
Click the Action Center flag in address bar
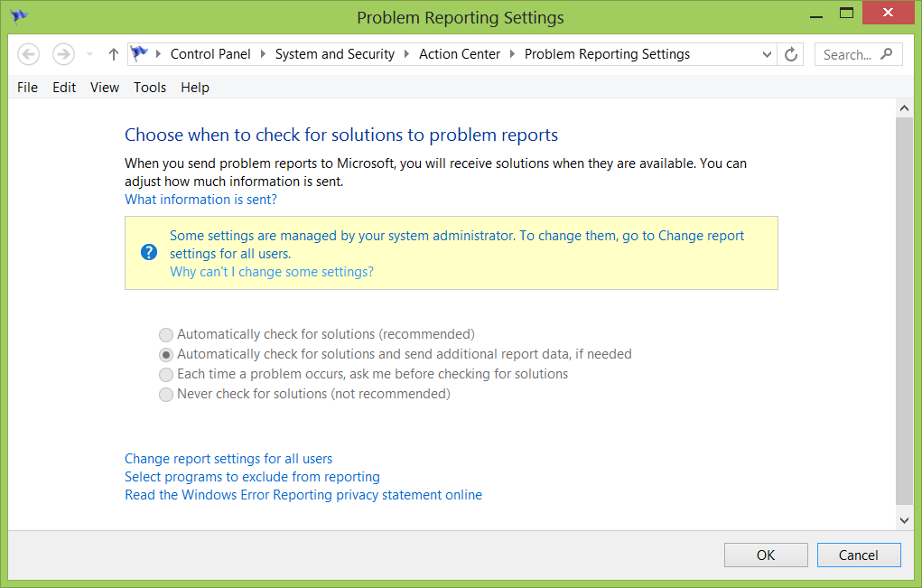(139, 54)
